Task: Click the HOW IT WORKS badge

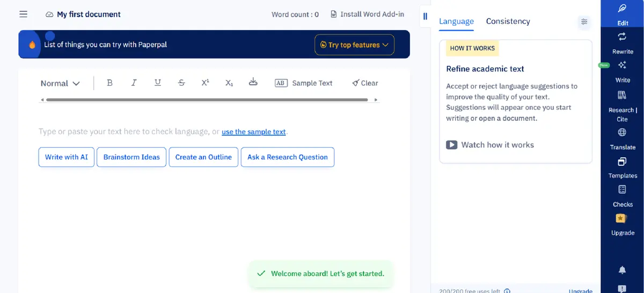Action: (x=472, y=48)
